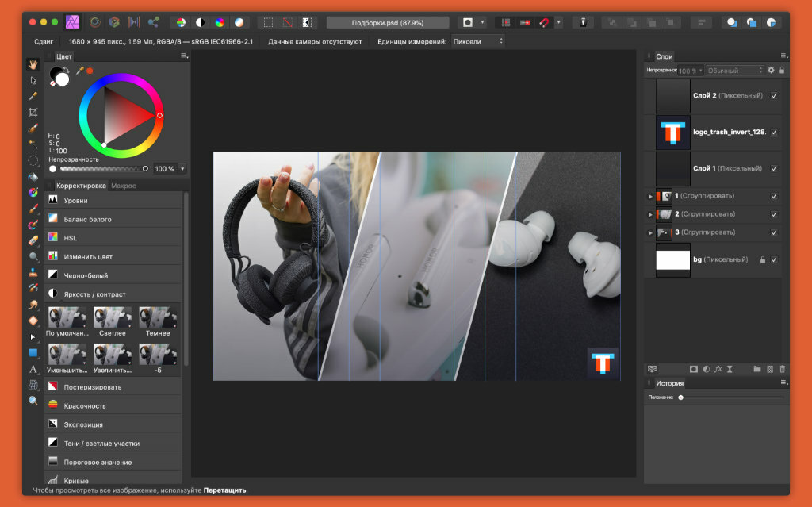Add a Баланс белого adjustment
This screenshot has width=812, height=507.
point(114,219)
